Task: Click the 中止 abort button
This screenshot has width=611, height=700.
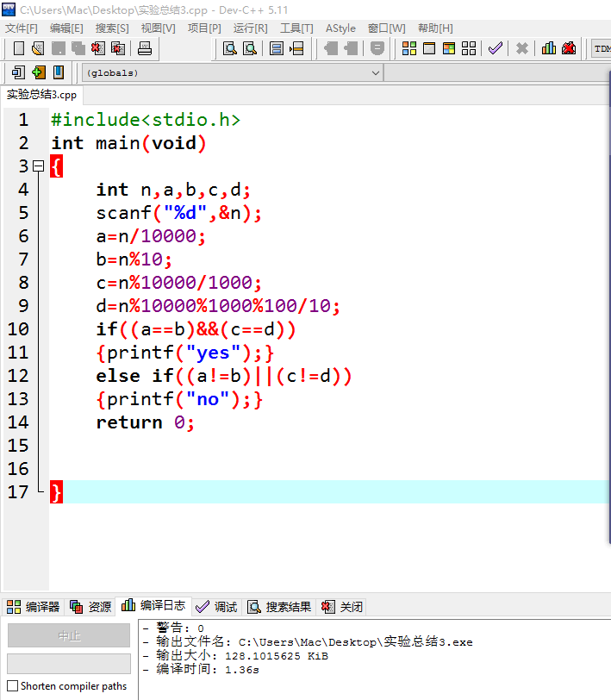Action: [x=69, y=635]
